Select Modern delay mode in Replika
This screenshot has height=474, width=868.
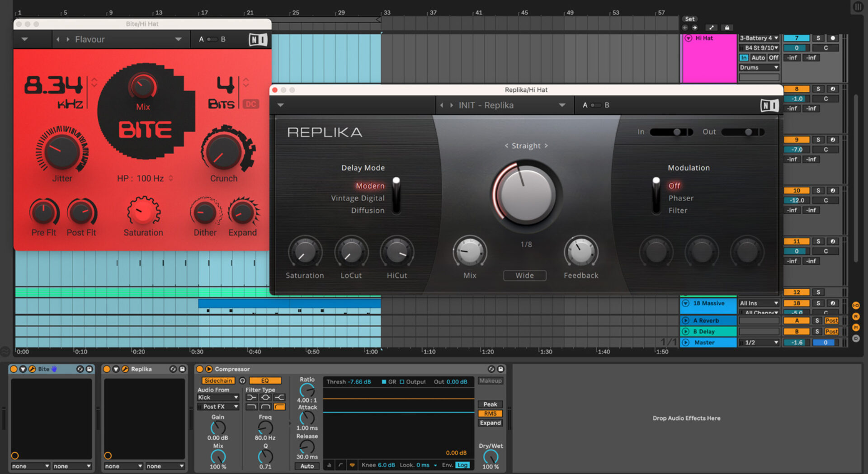(370, 186)
